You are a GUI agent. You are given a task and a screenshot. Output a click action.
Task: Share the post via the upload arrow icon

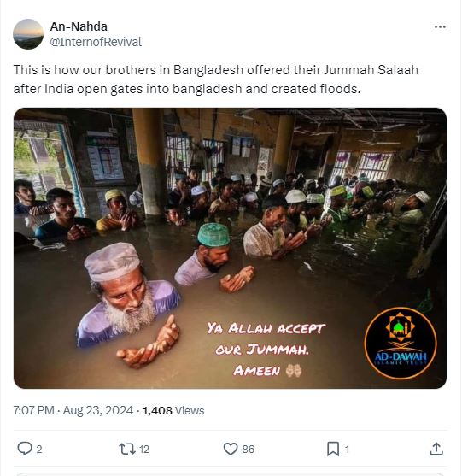point(436,449)
